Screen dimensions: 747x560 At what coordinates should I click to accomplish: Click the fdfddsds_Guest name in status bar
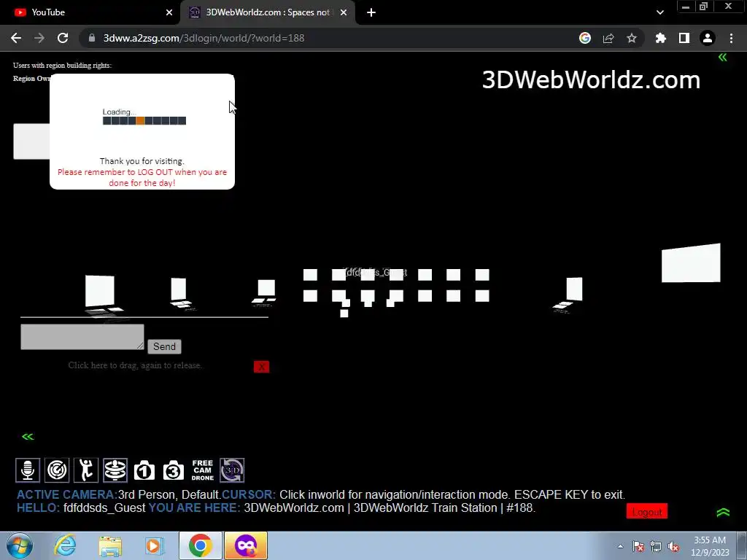pyautogui.click(x=104, y=508)
